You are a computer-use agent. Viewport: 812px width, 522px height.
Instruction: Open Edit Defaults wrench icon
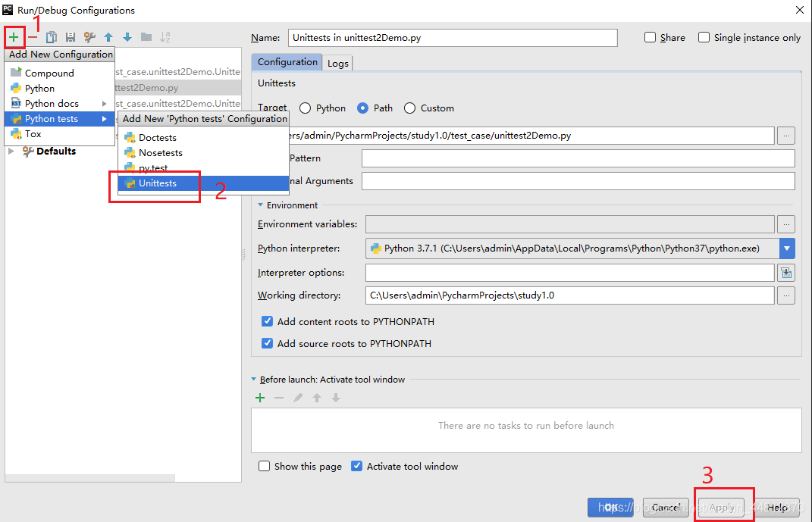89,37
